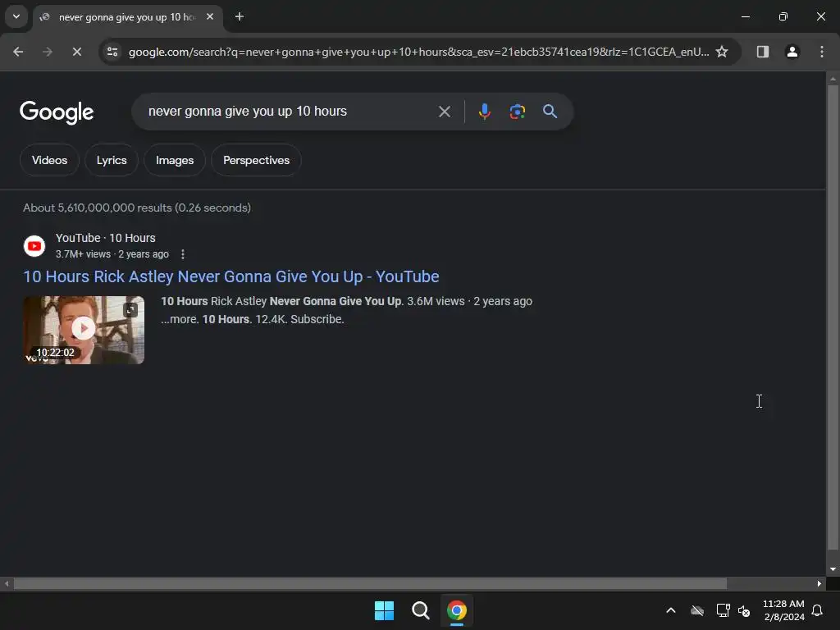Screen dimensions: 840x630
Task: Expand the video thumbnail preview icon
Action: [x=130, y=309]
